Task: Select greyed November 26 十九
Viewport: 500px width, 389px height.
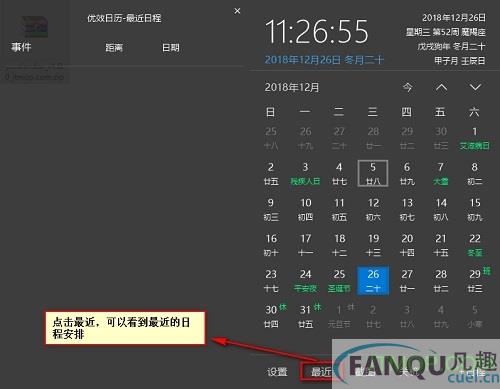Action: click(305, 138)
